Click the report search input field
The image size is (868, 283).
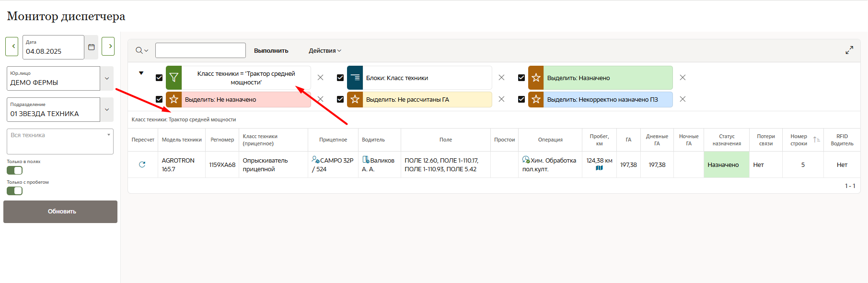pyautogui.click(x=200, y=50)
